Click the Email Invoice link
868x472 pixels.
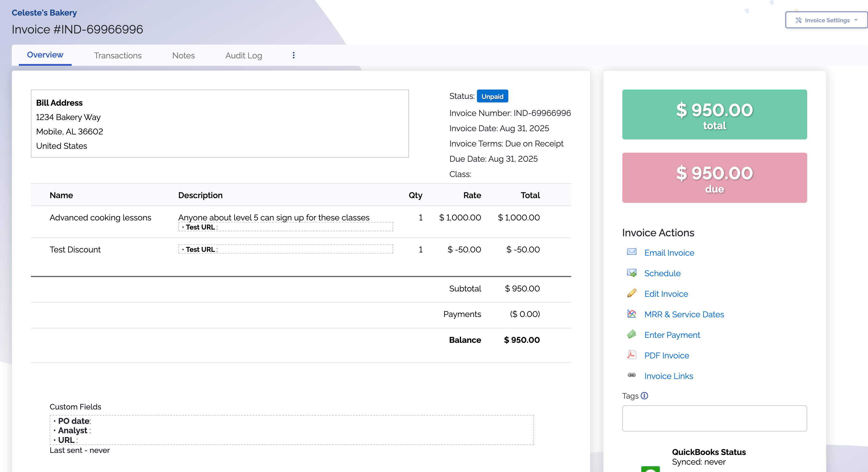pos(669,253)
